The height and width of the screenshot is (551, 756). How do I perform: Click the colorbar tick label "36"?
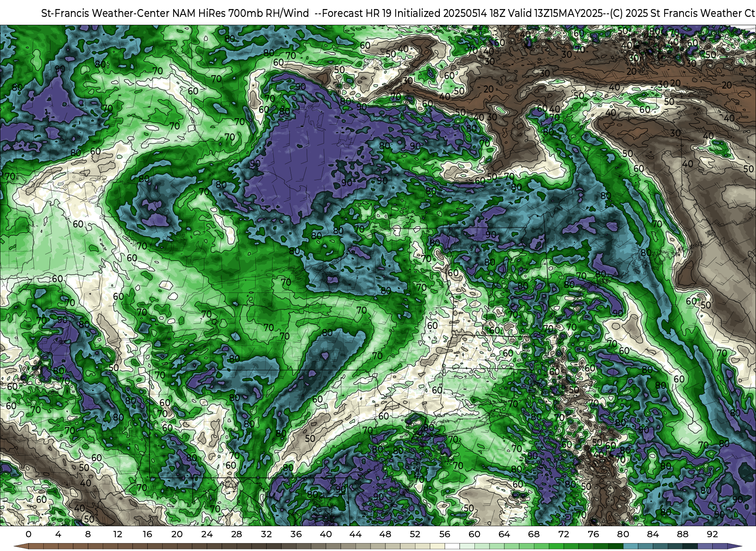click(296, 534)
